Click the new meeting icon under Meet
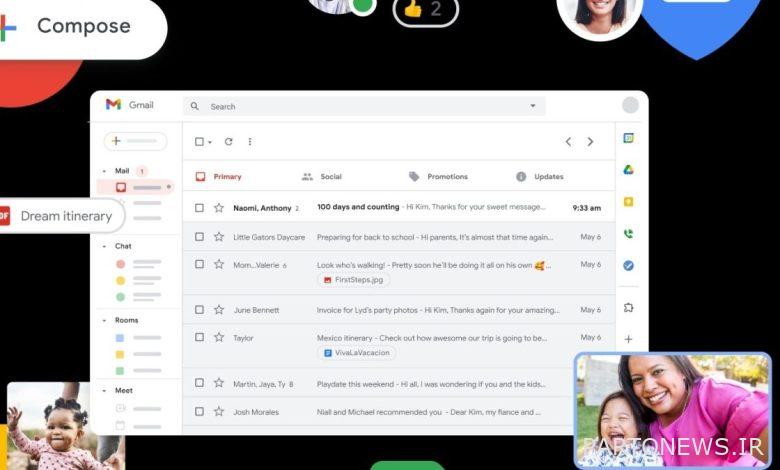 [120, 408]
